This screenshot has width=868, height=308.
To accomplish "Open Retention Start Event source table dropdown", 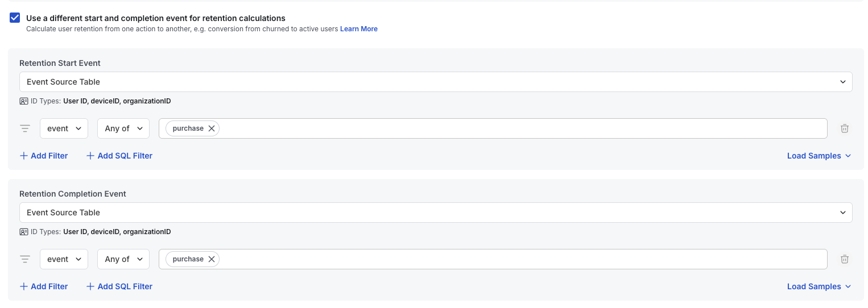I will [x=436, y=82].
